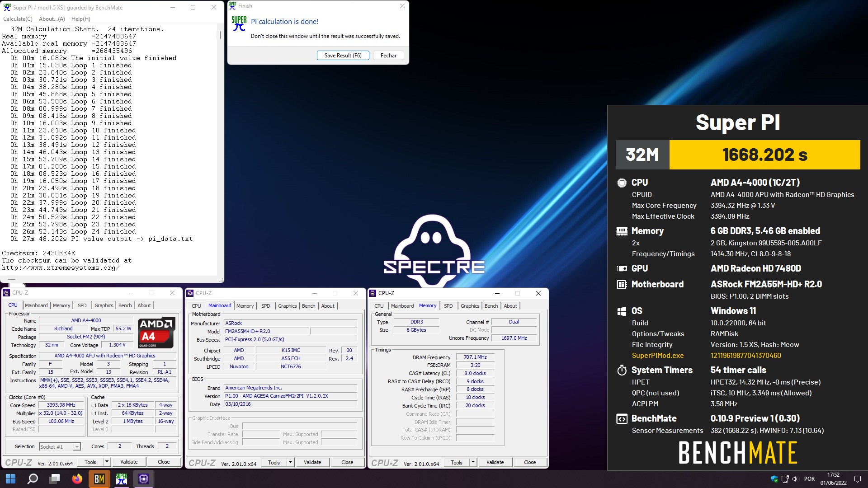This screenshot has width=868, height=488.
Task: Click the Fechar button in Finish dialog
Action: pos(388,56)
